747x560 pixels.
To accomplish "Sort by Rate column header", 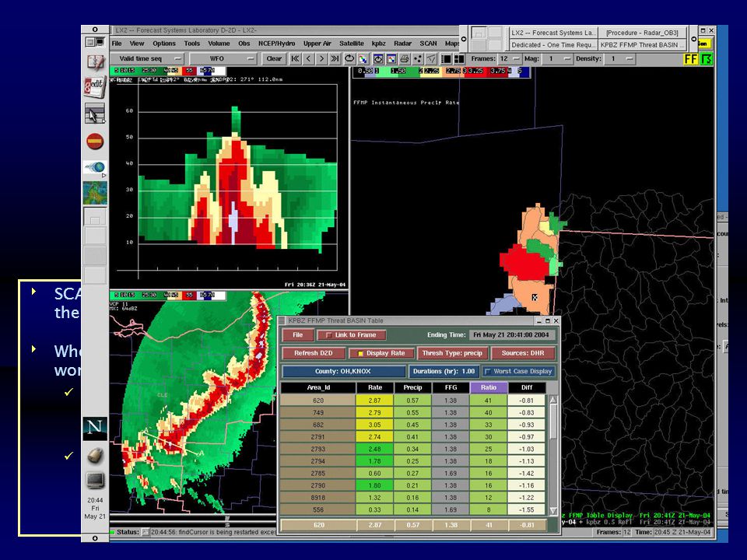I will (375, 387).
